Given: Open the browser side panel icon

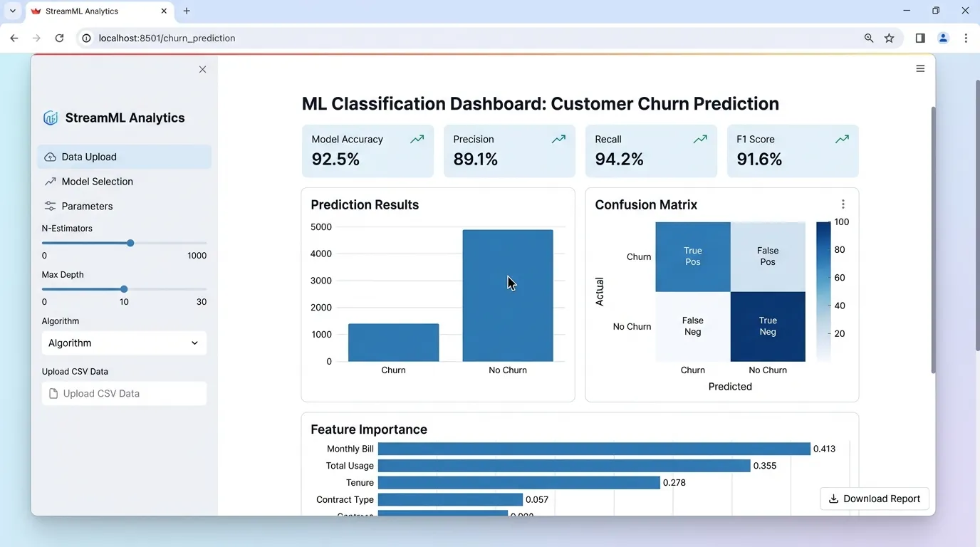Looking at the screenshot, I should click(x=920, y=38).
